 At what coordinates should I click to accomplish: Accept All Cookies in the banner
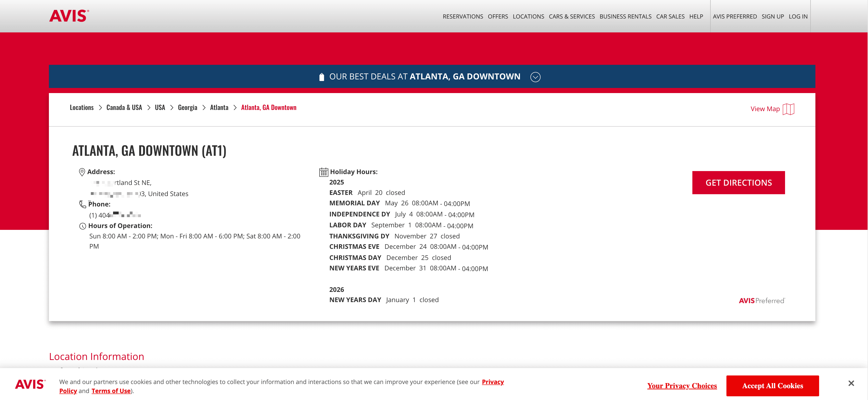click(x=772, y=386)
